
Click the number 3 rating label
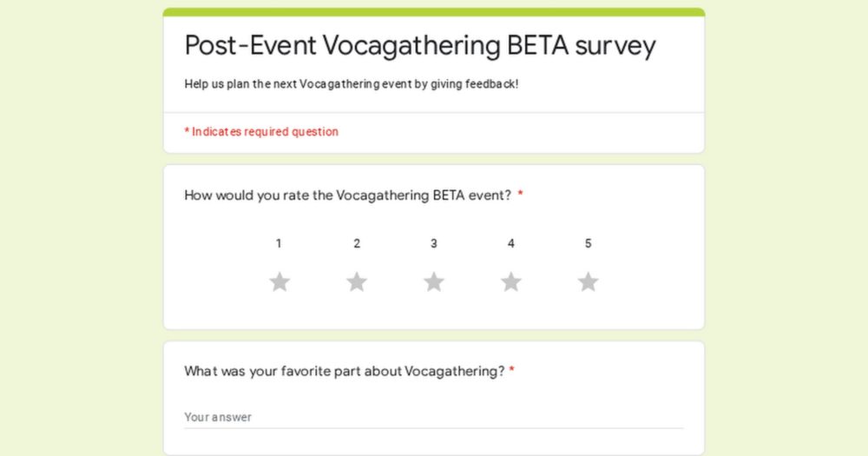(x=434, y=243)
